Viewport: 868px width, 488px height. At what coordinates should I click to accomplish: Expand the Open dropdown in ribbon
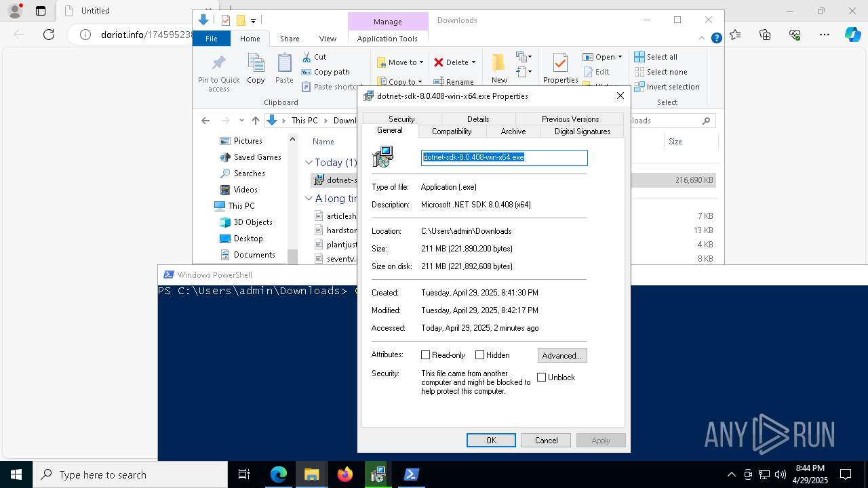(620, 57)
